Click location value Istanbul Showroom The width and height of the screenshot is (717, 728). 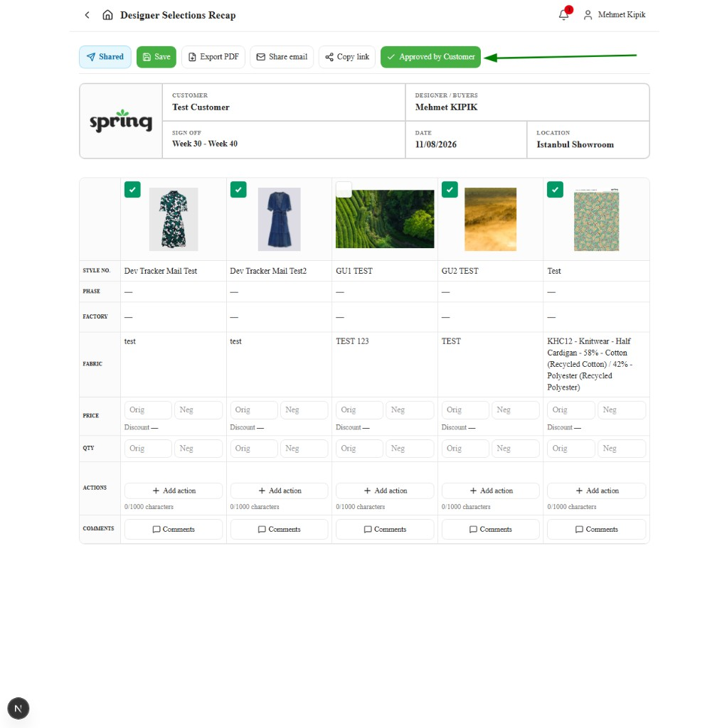click(x=575, y=144)
